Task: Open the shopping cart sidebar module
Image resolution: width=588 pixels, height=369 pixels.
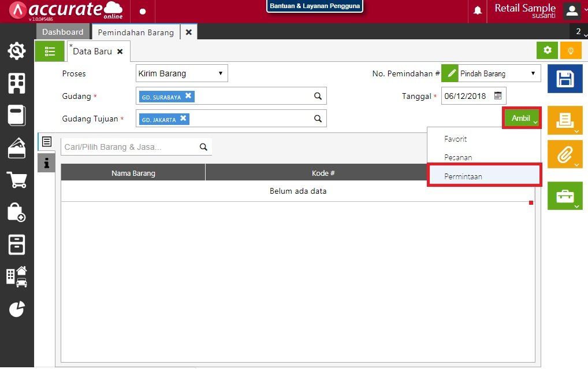Action: pyautogui.click(x=16, y=180)
